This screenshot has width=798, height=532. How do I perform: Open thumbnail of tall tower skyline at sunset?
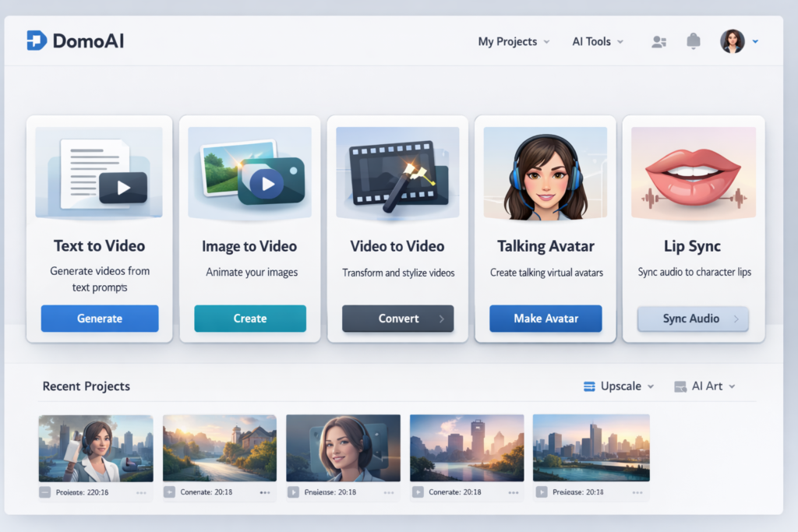467,448
